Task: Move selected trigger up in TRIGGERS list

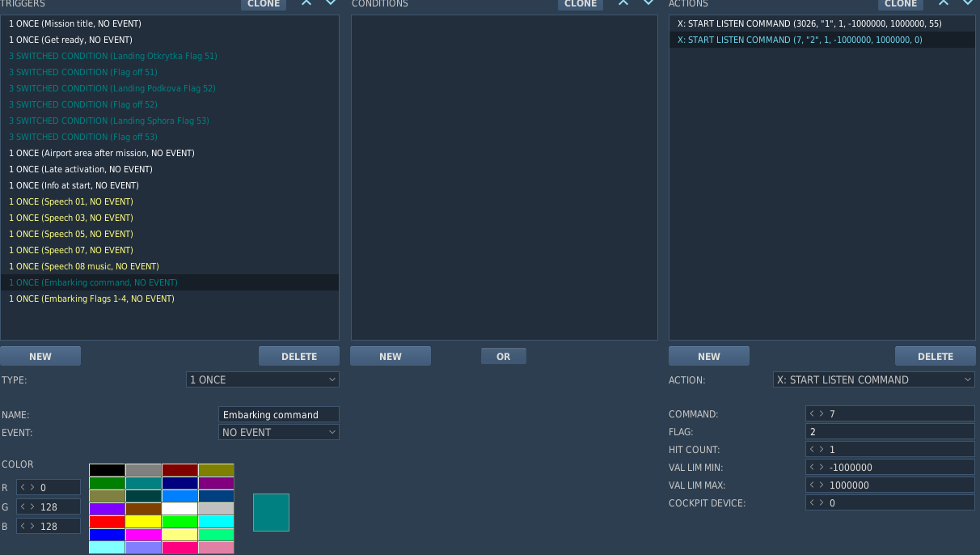Action: click(306, 3)
